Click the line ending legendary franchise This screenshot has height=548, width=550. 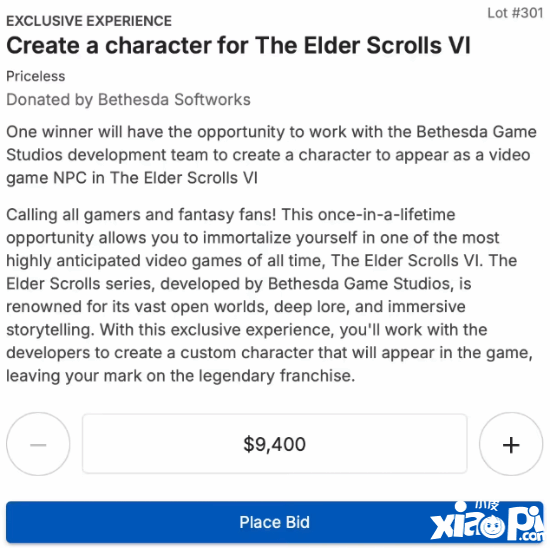[x=181, y=376]
